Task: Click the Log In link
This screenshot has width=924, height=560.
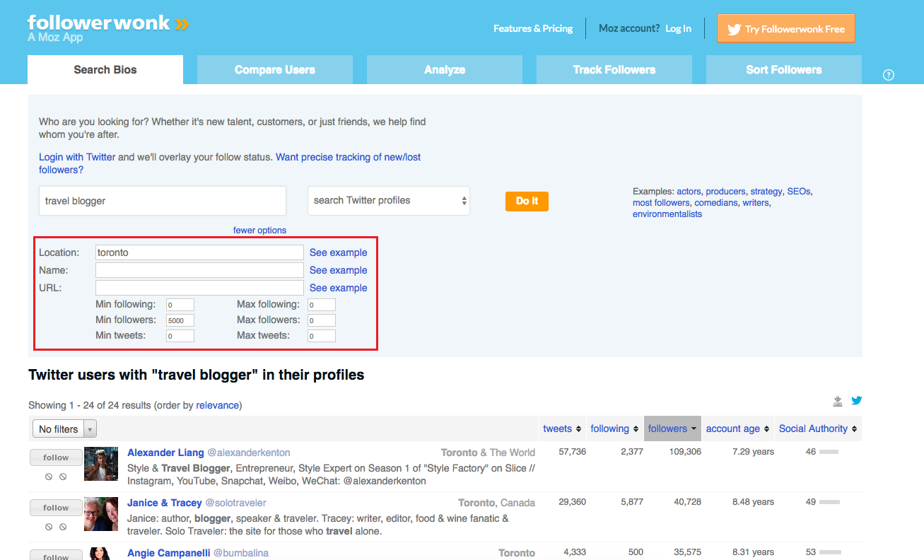Action: coord(678,29)
